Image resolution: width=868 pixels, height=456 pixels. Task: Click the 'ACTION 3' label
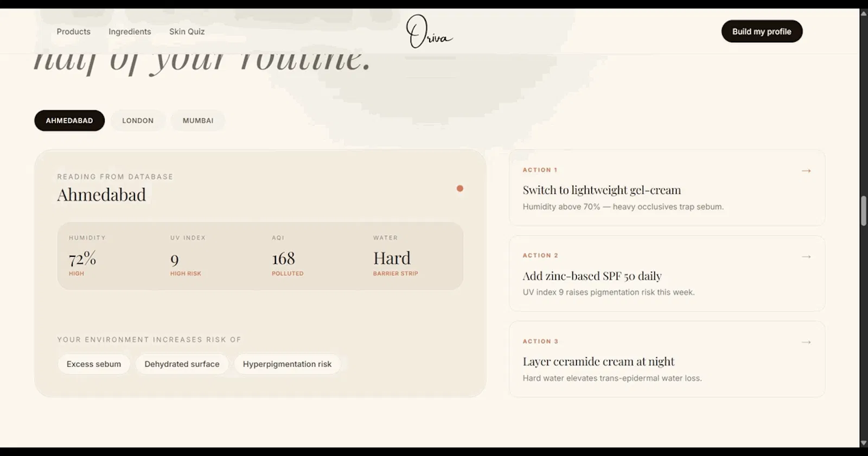pyautogui.click(x=540, y=341)
